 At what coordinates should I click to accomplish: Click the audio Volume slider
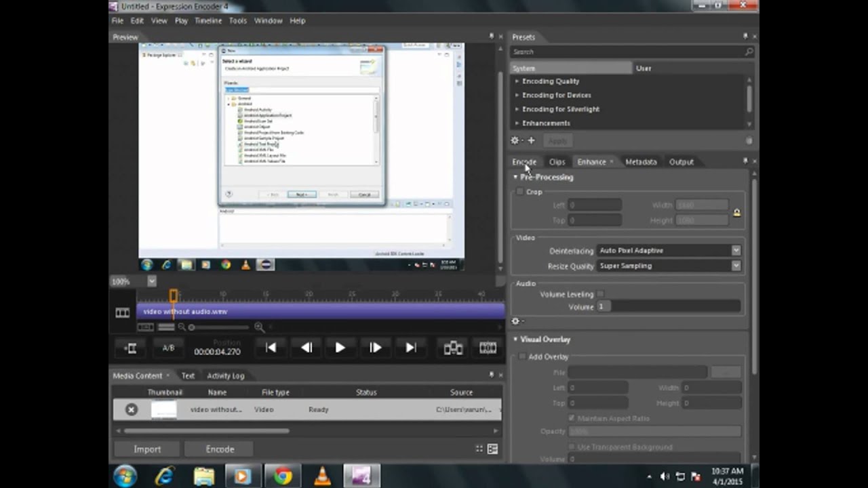click(669, 307)
